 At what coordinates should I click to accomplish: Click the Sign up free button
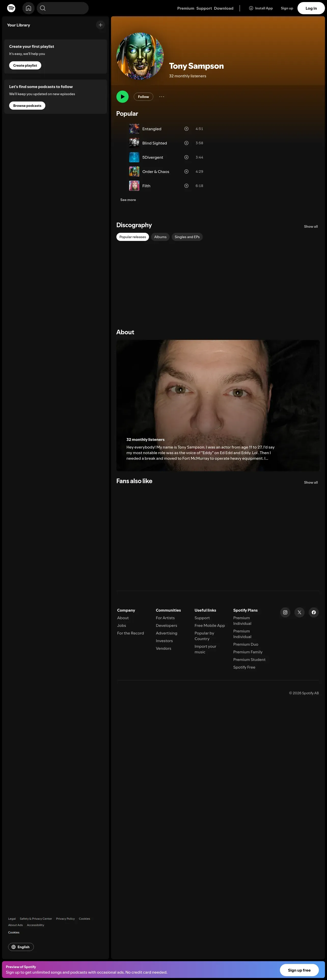pos(299,970)
